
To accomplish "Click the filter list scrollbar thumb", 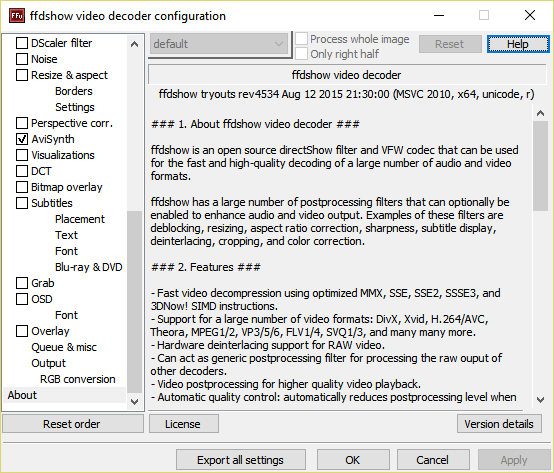I will pyautogui.click(x=134, y=302).
